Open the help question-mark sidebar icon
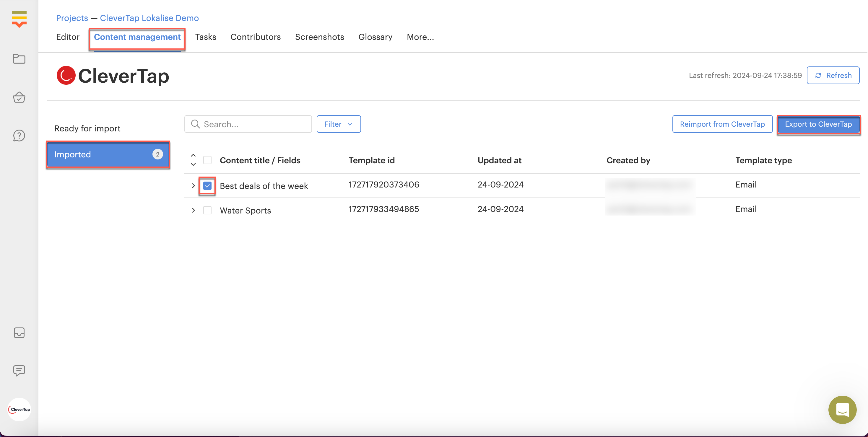Viewport: 868px width, 437px height. point(19,136)
